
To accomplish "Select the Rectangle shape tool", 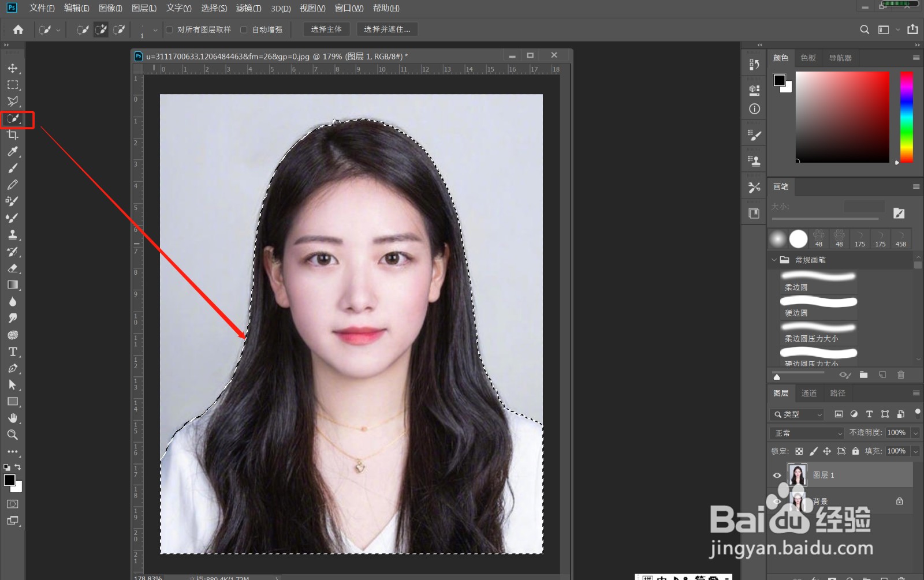I will point(13,402).
